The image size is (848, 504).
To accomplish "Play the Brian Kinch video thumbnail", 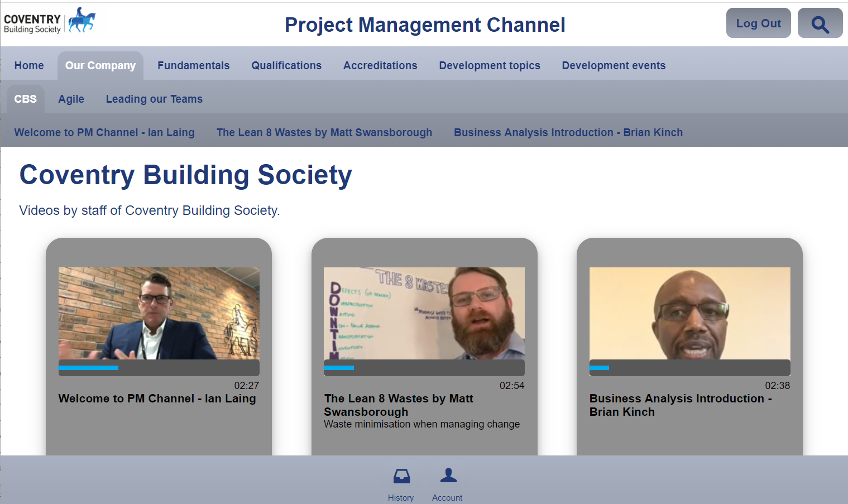I will point(690,313).
